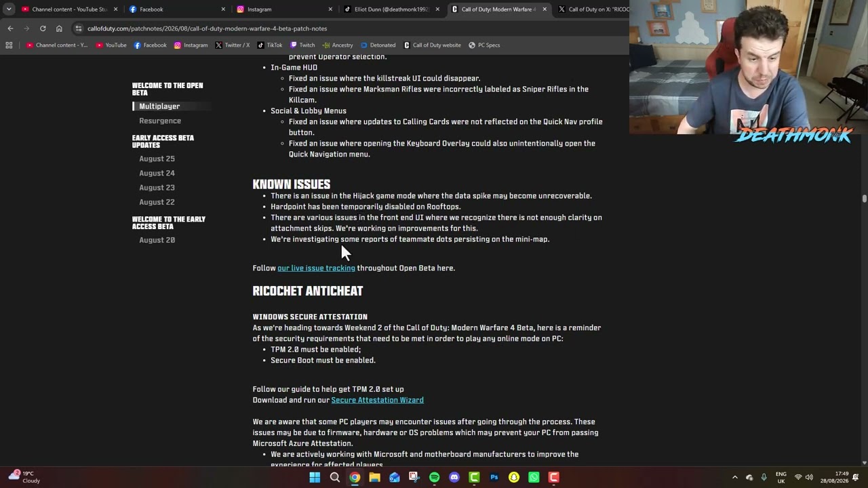Open Discord from the taskbar

[x=454, y=477]
